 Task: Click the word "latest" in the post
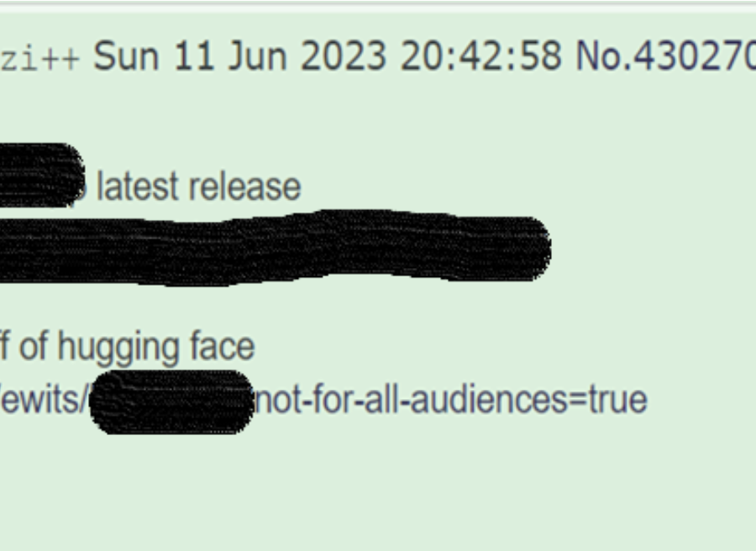click(x=139, y=187)
